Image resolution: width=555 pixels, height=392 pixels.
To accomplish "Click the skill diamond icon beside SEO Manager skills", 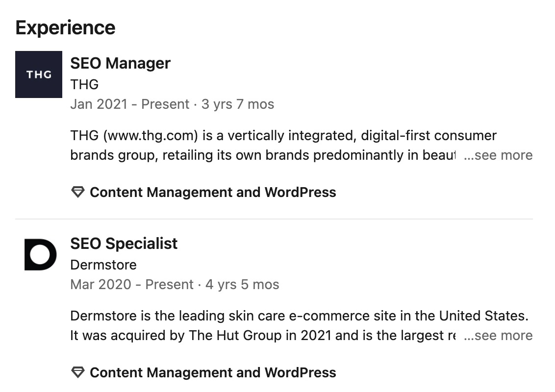I will (x=77, y=192).
